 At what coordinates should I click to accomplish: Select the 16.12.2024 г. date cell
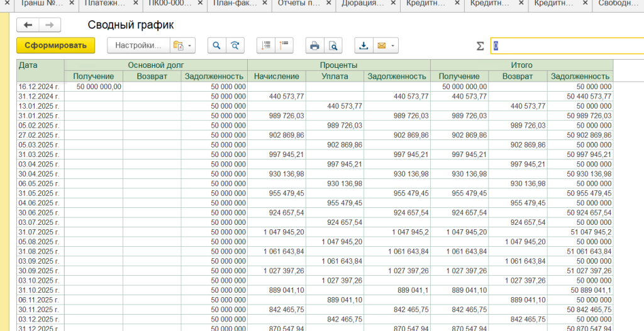point(41,87)
